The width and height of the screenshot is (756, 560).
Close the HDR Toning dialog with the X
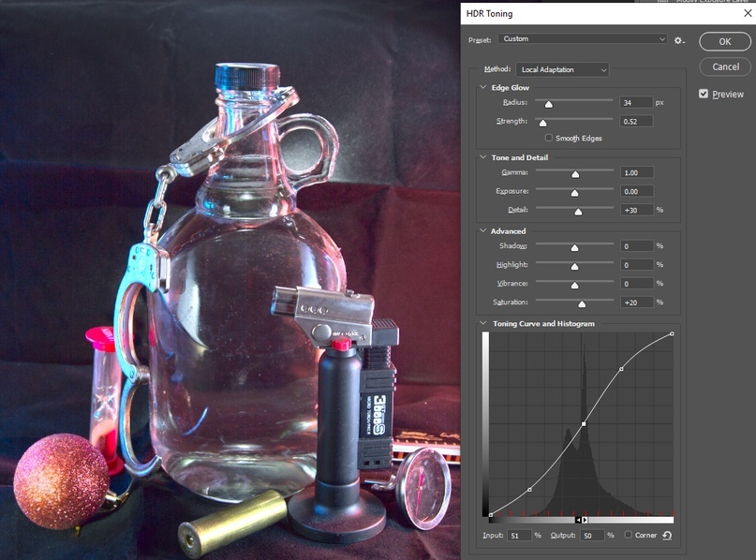tap(748, 13)
